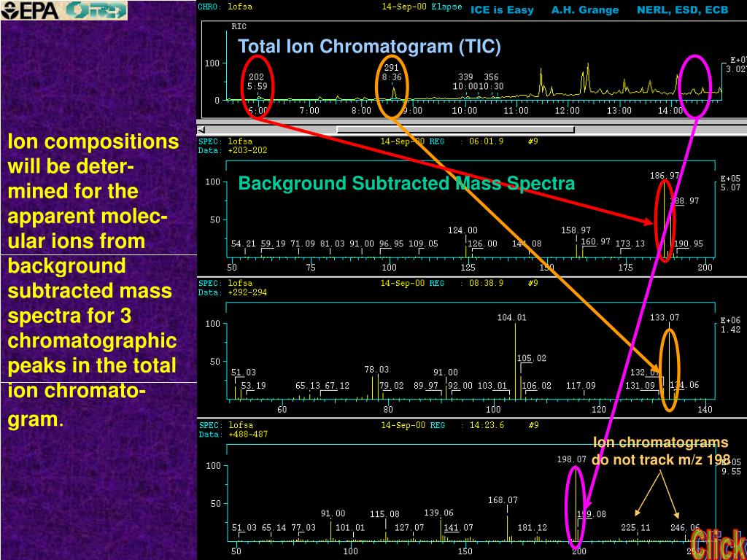Click the 'Data: +488-487' spectrum label
The height and width of the screenshot is (560, 747).
pyautogui.click(x=233, y=434)
